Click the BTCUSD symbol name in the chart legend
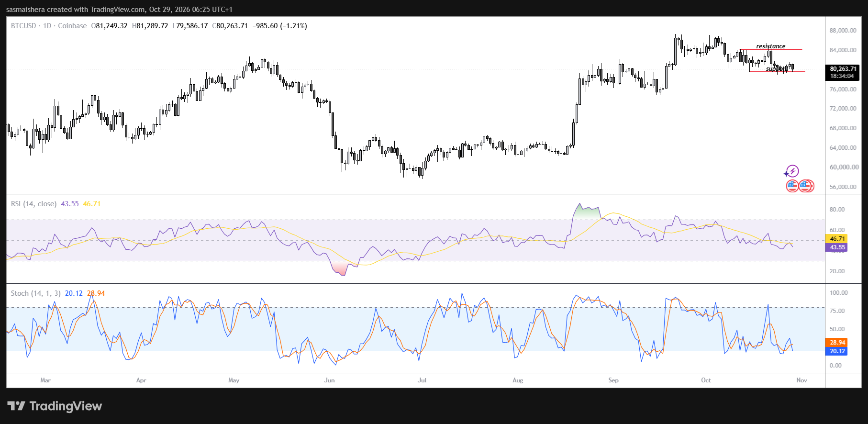 click(23, 26)
